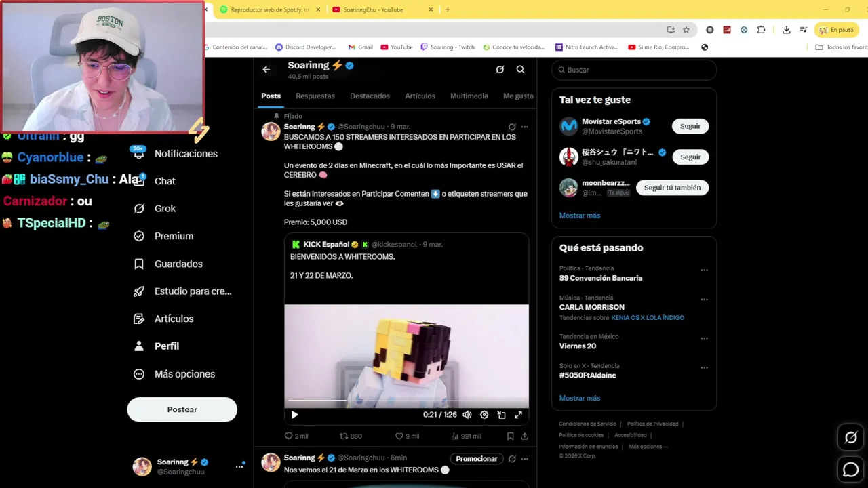This screenshot has width=868, height=488.
Task: Switch to Destacados tab
Action: (x=370, y=96)
